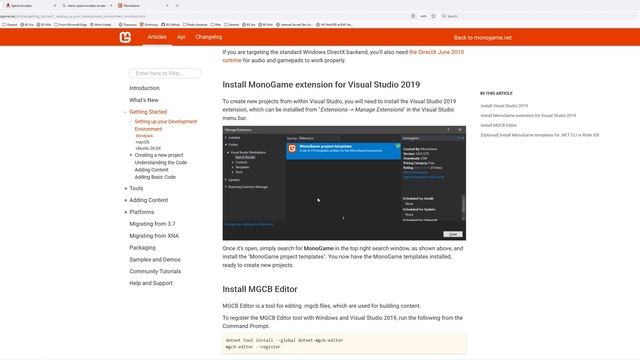Toggle reader view icon in address bar

[x=413, y=16]
